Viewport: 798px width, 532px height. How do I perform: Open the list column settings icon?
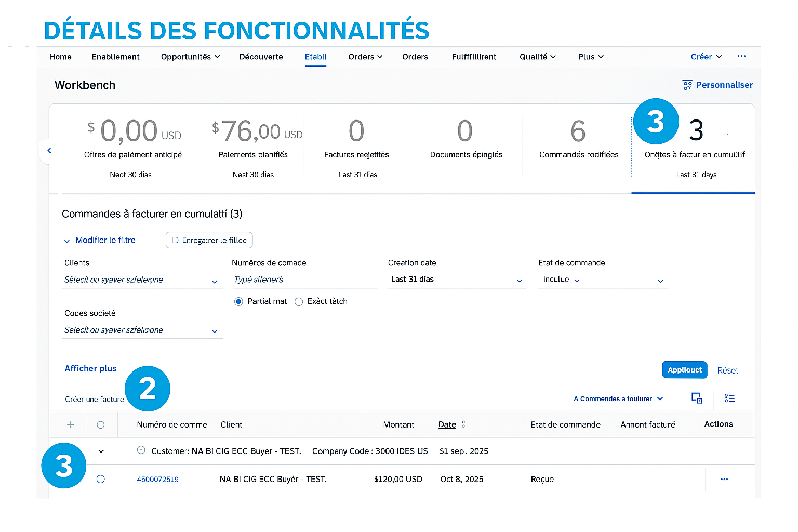[729, 398]
